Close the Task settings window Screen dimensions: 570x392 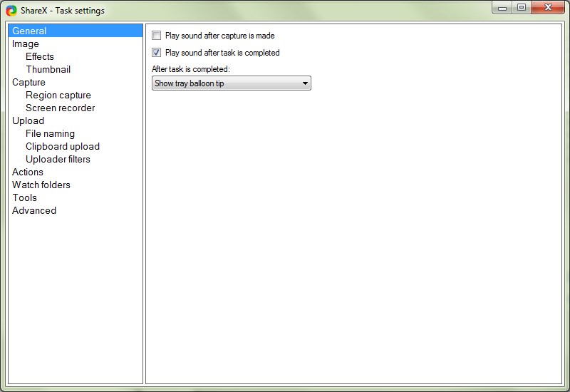(548, 8)
